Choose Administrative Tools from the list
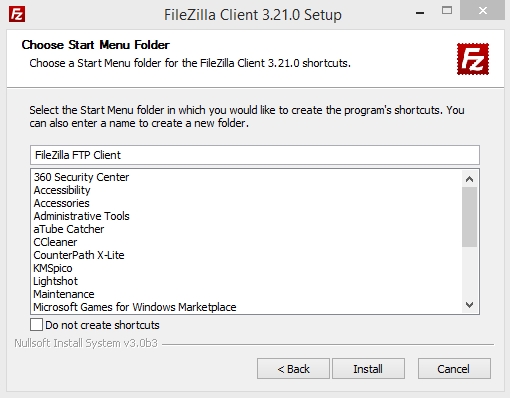 (81, 216)
